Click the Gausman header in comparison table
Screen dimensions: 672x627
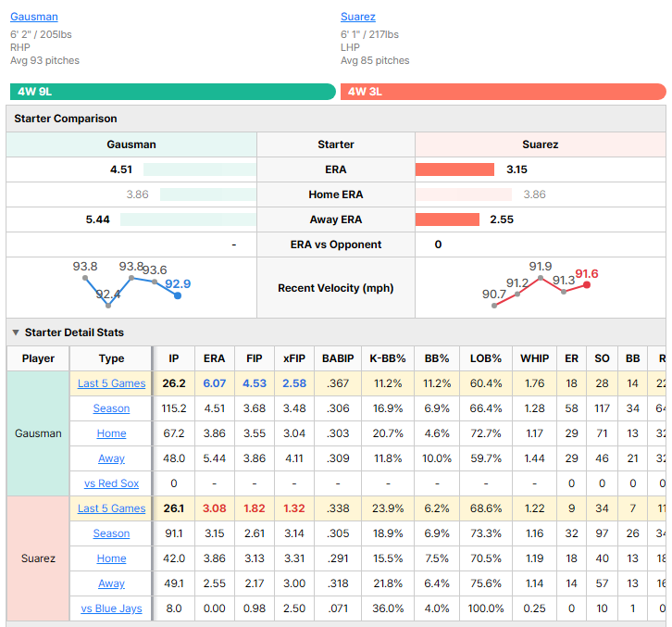[x=131, y=144]
